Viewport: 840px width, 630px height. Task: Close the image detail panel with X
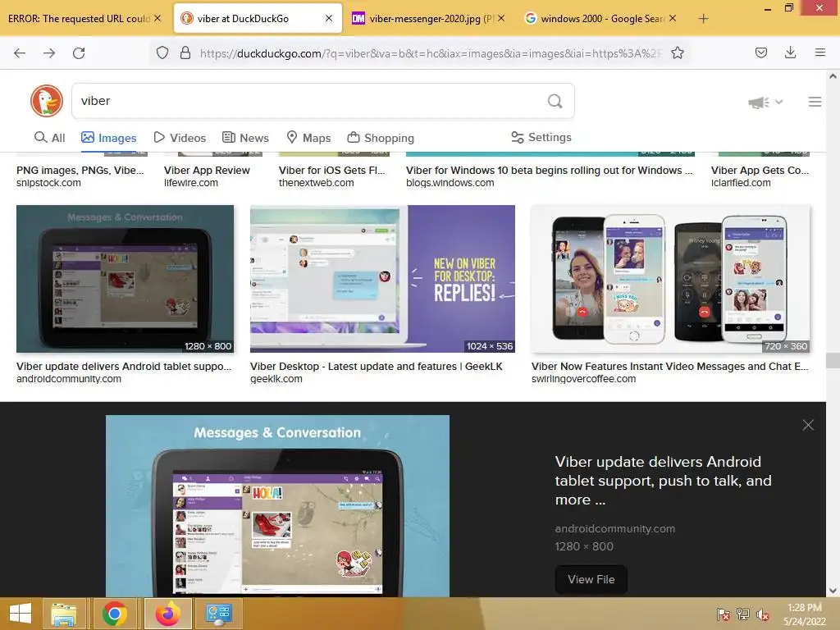point(808,426)
